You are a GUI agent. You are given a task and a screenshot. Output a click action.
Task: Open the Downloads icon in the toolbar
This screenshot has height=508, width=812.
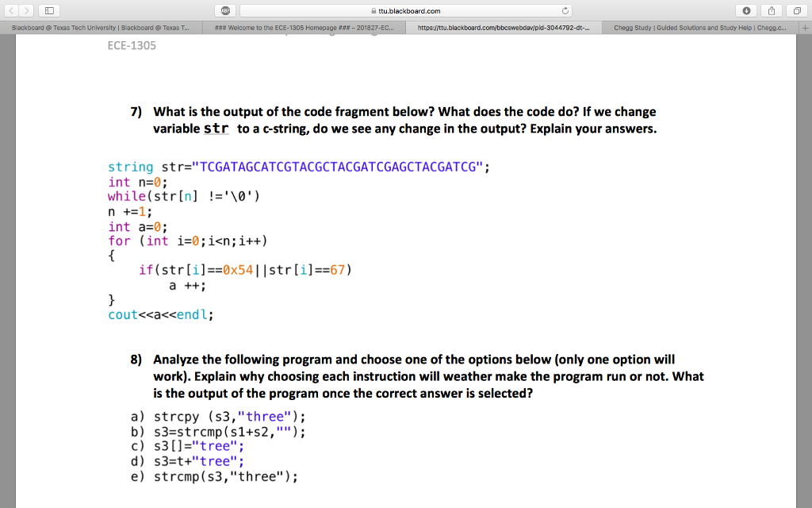[x=748, y=10]
